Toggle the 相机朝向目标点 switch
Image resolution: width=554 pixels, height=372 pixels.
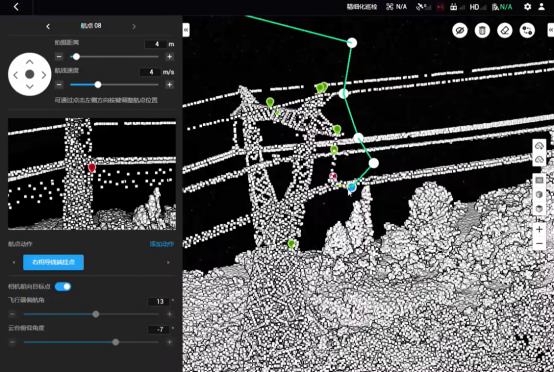(63, 287)
